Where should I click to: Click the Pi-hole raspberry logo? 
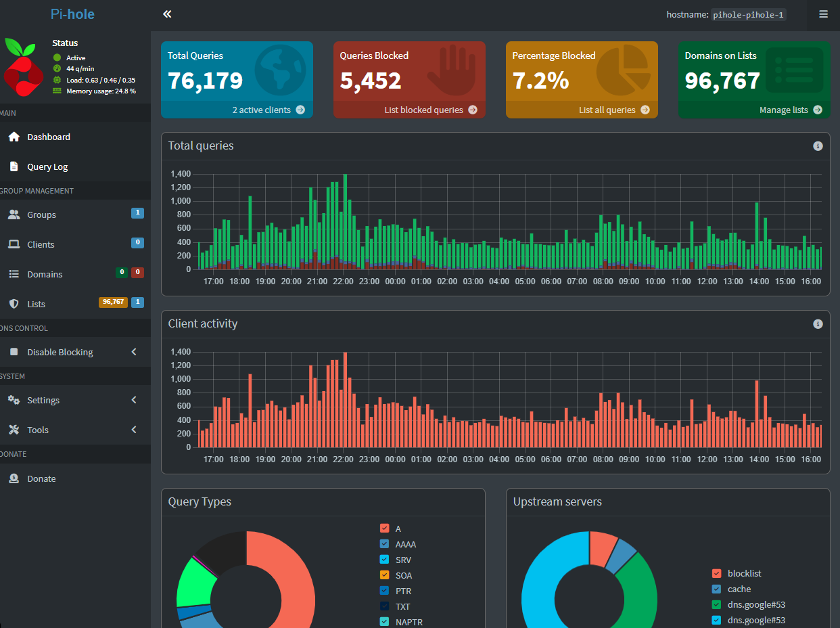pos(24,66)
